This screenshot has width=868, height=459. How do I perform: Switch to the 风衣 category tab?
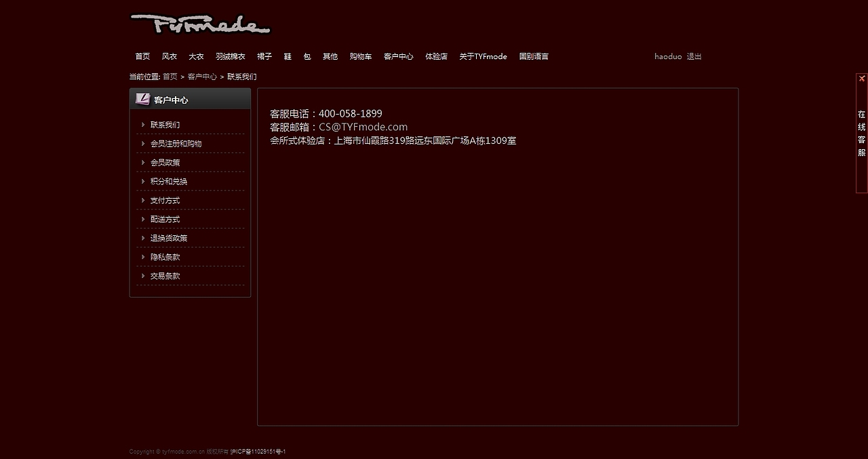coord(169,56)
